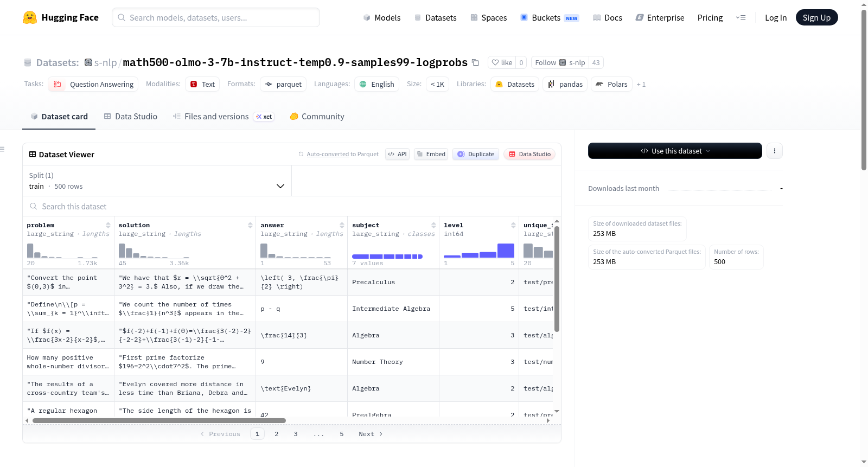Screen dimensions: 868x467
Task: Open Datasets in the top navigation
Action: click(x=436, y=17)
